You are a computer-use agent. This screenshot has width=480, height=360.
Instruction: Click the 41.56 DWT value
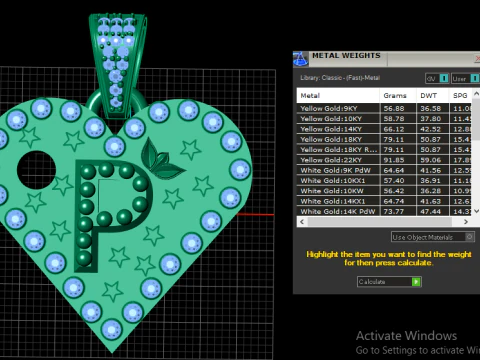pos(430,170)
